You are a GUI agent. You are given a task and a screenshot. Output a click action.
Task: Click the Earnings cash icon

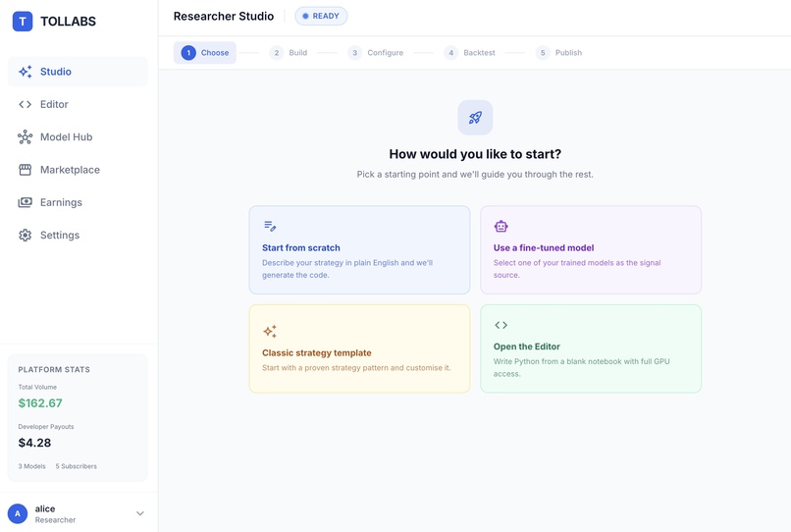pyautogui.click(x=26, y=202)
